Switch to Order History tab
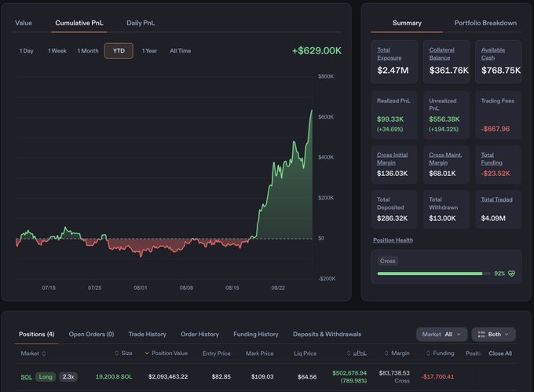This screenshot has width=534, height=392. pos(199,334)
